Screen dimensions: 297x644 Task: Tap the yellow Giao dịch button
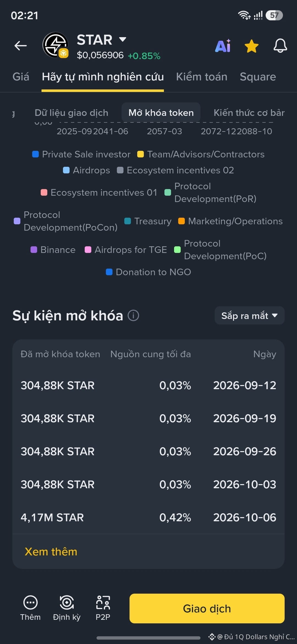[207, 608]
